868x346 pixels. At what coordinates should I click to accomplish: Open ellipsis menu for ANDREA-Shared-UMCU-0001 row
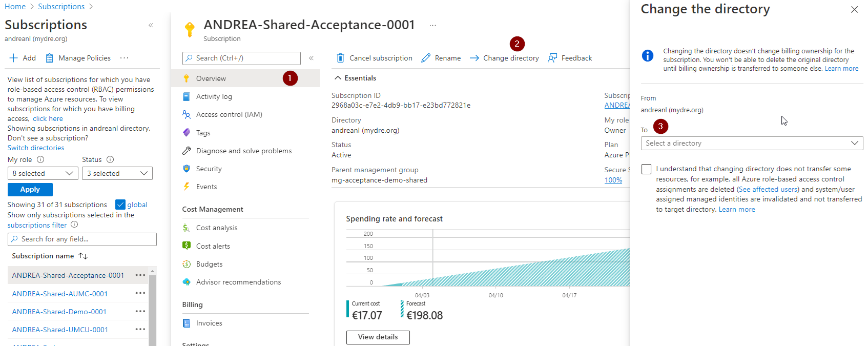click(x=140, y=329)
